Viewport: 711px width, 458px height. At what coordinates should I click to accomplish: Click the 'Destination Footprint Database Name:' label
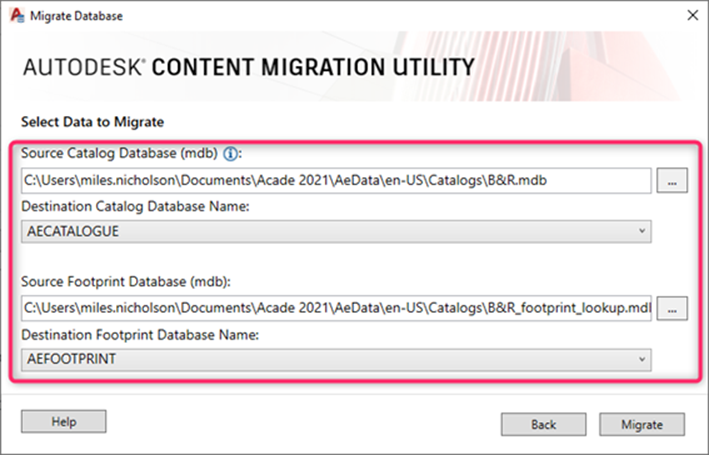point(140,335)
